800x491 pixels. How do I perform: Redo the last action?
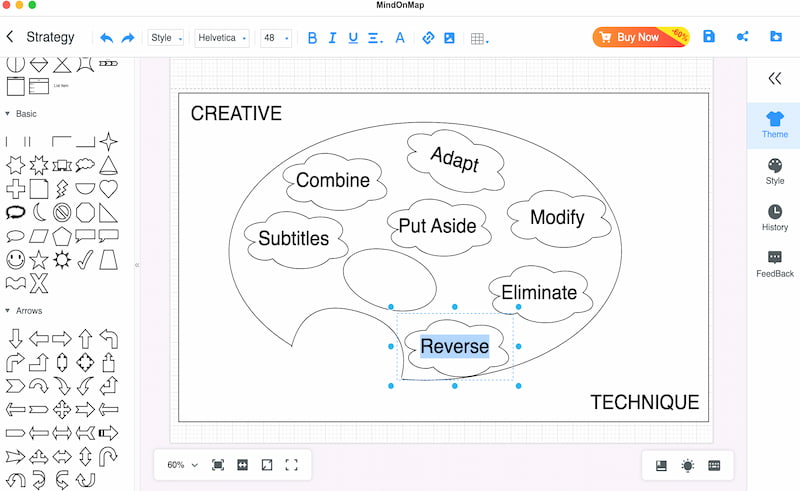[128, 38]
